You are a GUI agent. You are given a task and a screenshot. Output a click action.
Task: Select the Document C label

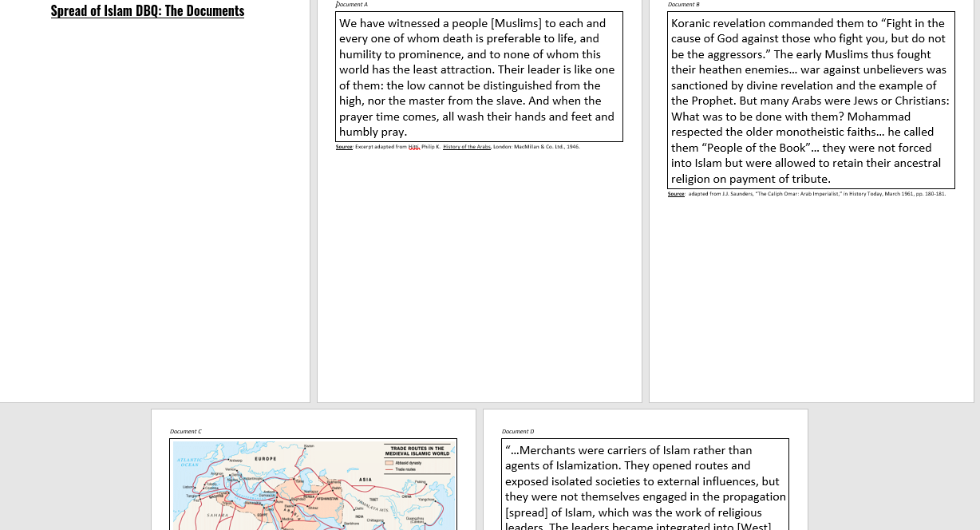(185, 431)
